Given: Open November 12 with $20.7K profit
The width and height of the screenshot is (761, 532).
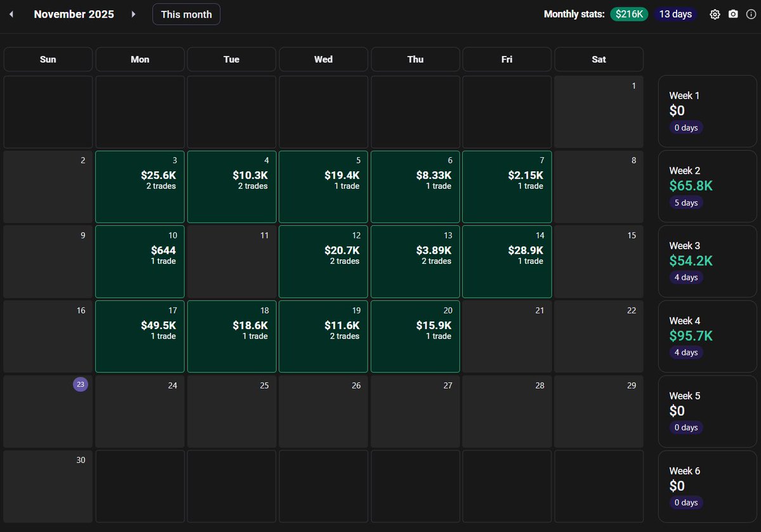Looking at the screenshot, I should pyautogui.click(x=323, y=261).
